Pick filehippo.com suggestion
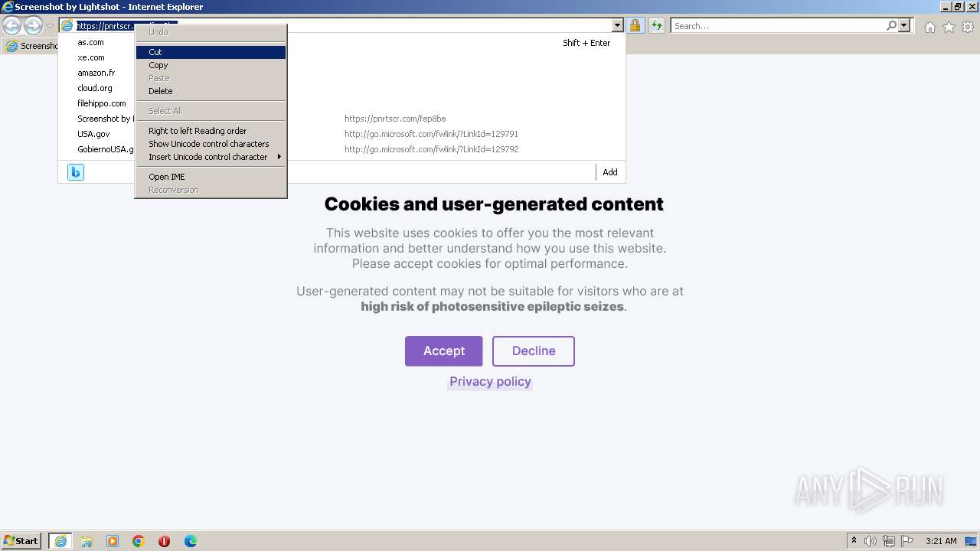This screenshot has width=980, height=551. click(102, 103)
